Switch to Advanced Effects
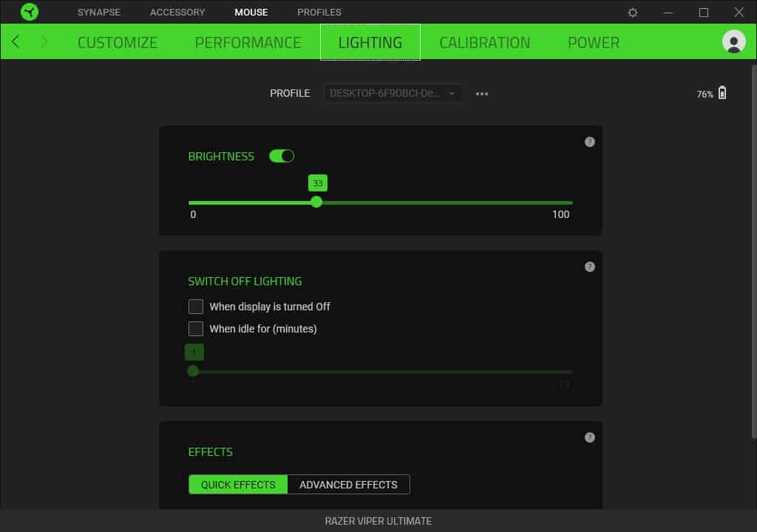Screen dimensions: 757x532 point(349,484)
